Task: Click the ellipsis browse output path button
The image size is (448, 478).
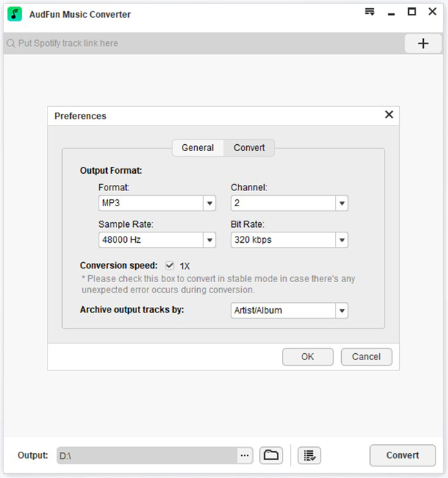Action: click(245, 455)
